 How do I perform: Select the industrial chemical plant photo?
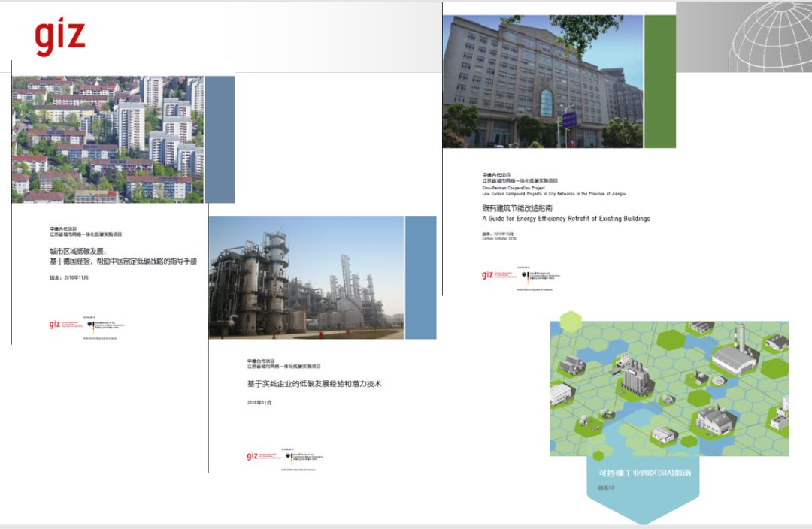[306, 278]
